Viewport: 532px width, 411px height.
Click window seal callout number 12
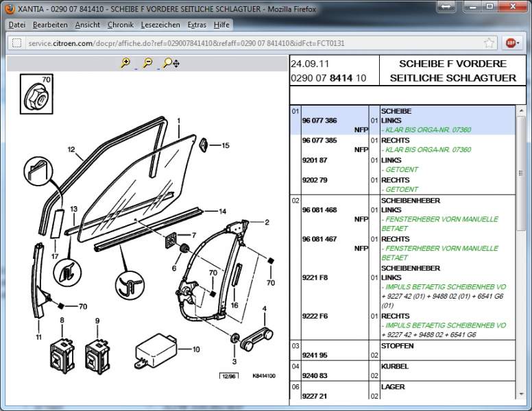click(71, 149)
